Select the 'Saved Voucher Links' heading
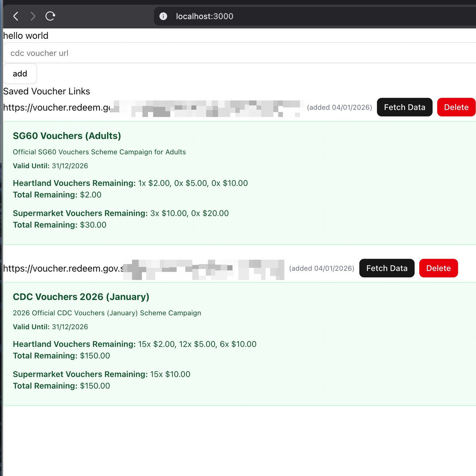The height and width of the screenshot is (476, 476). tap(46, 91)
